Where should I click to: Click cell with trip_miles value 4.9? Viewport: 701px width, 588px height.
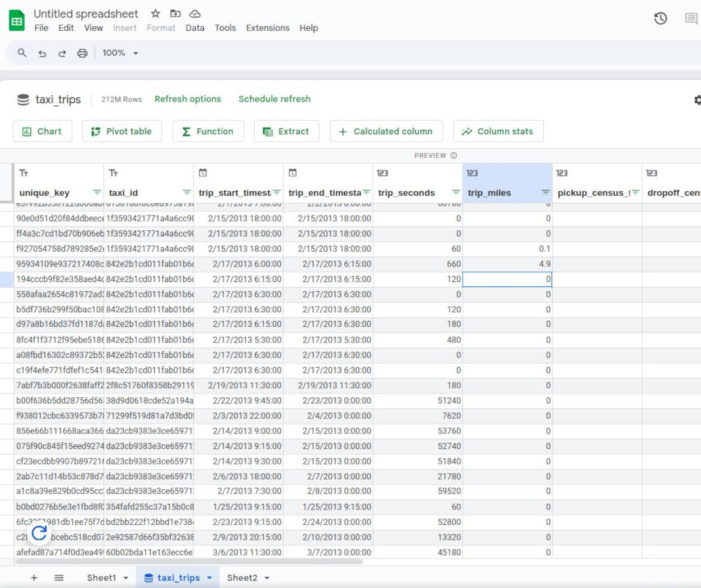point(507,264)
